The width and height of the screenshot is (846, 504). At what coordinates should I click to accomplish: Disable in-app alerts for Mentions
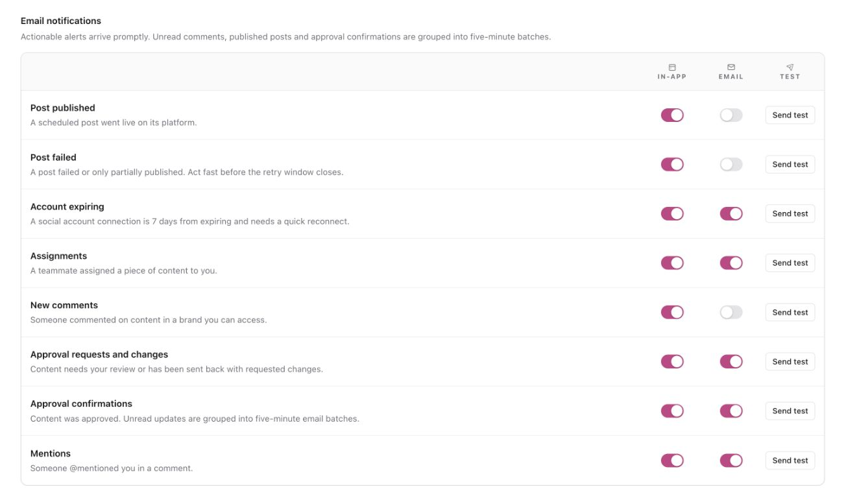tap(672, 461)
